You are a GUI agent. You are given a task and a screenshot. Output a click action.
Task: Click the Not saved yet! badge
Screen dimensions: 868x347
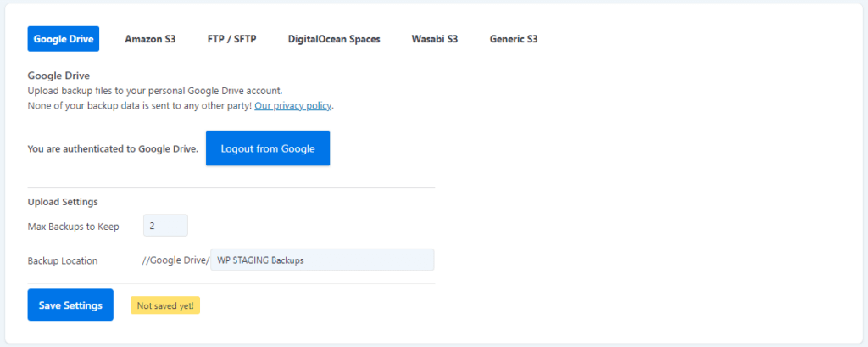[165, 305]
